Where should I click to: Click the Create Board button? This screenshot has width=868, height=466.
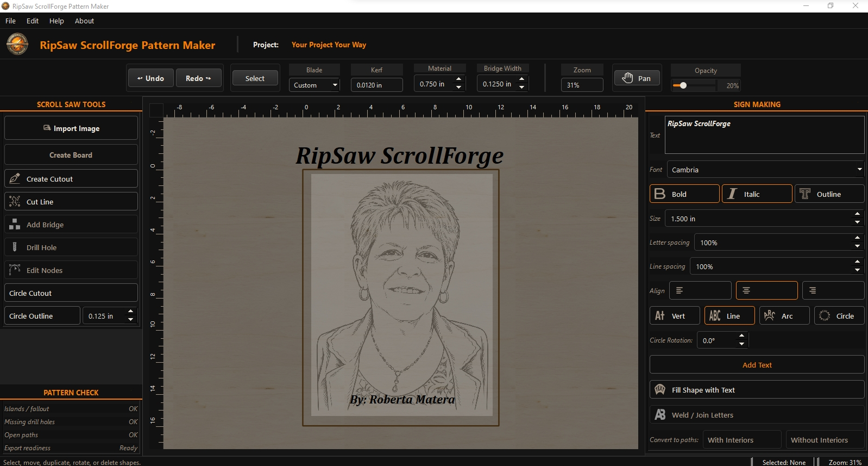pyautogui.click(x=71, y=154)
